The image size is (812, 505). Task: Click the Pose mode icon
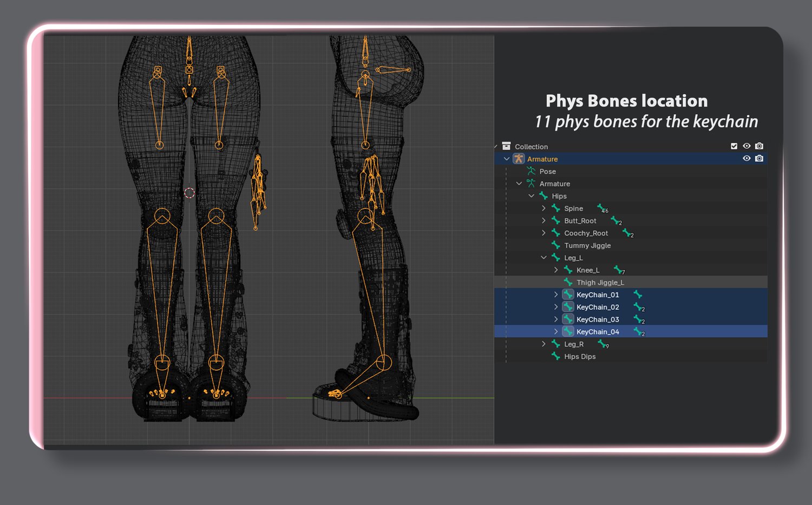click(531, 171)
